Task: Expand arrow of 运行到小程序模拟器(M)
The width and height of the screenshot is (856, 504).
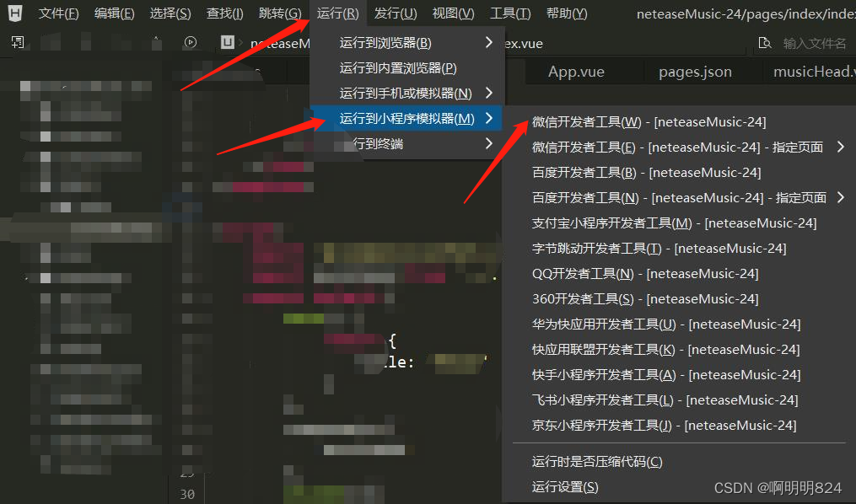Action: [x=488, y=118]
